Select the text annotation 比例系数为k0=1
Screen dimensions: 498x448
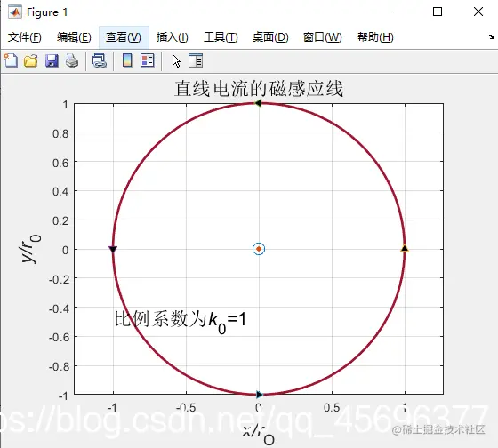point(180,321)
